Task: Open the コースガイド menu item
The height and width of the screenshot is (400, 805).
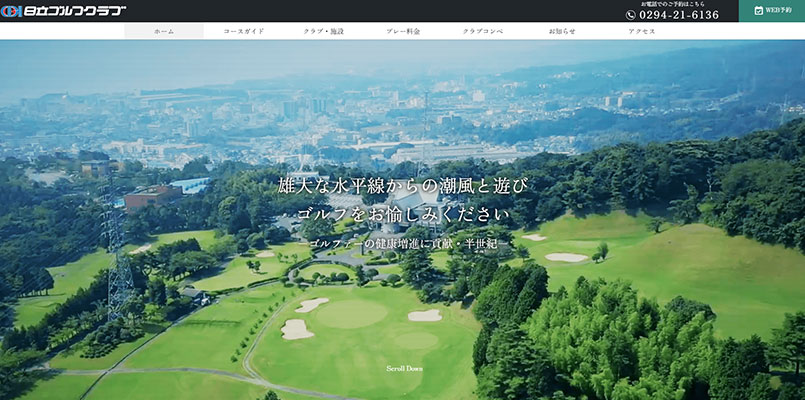Action: tap(244, 31)
